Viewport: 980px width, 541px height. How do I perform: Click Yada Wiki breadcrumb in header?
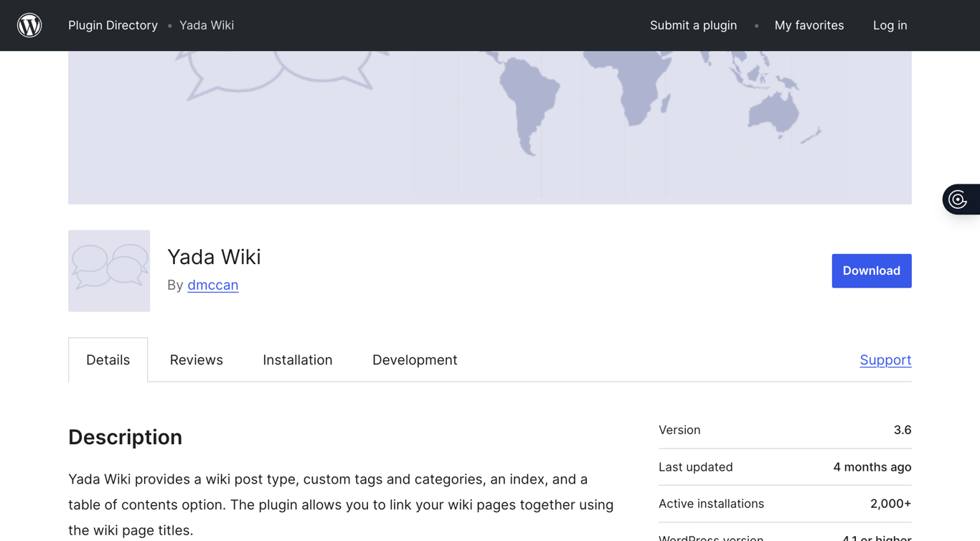point(207,25)
